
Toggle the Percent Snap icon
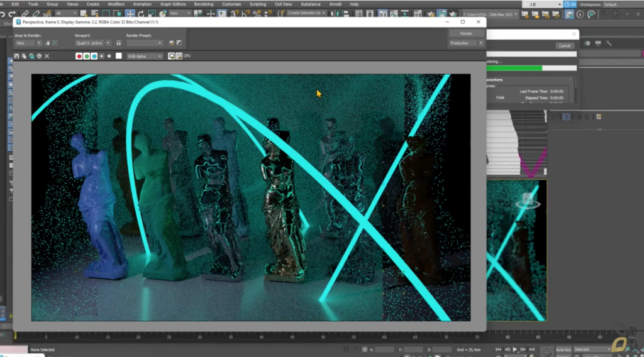coord(257,14)
